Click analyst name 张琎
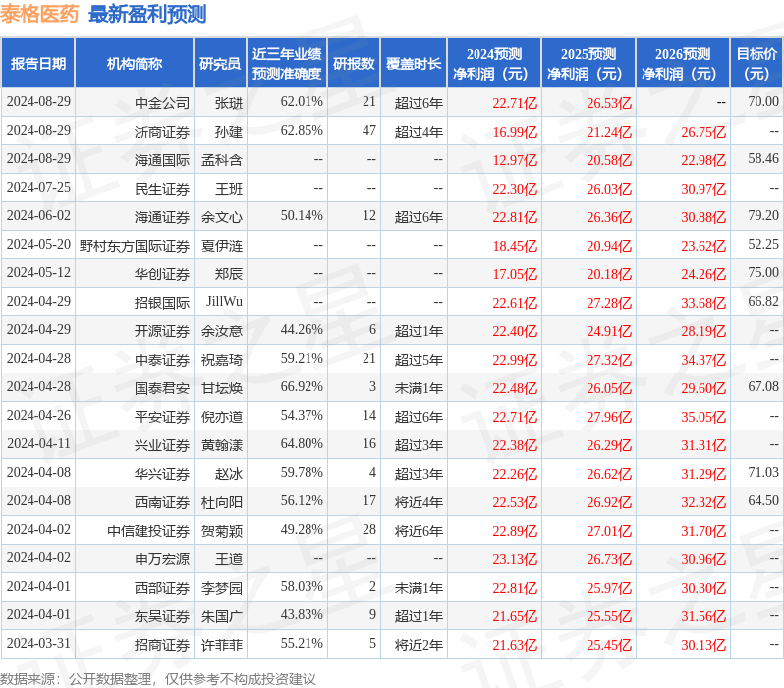This screenshot has width=784, height=688. (229, 103)
